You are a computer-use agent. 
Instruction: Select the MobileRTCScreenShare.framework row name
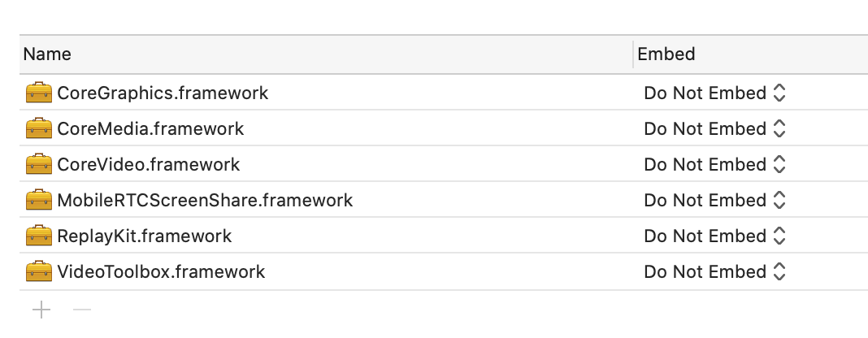(x=205, y=200)
